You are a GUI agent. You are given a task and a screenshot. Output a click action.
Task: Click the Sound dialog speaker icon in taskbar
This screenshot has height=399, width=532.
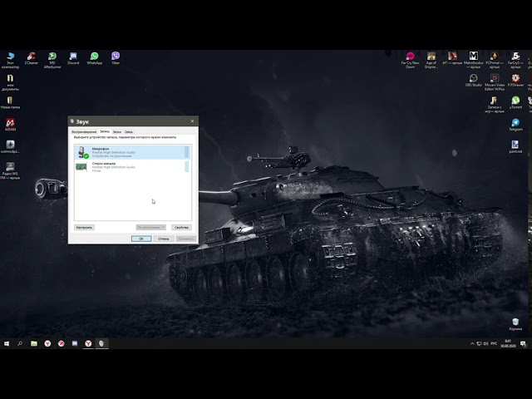tap(101, 343)
